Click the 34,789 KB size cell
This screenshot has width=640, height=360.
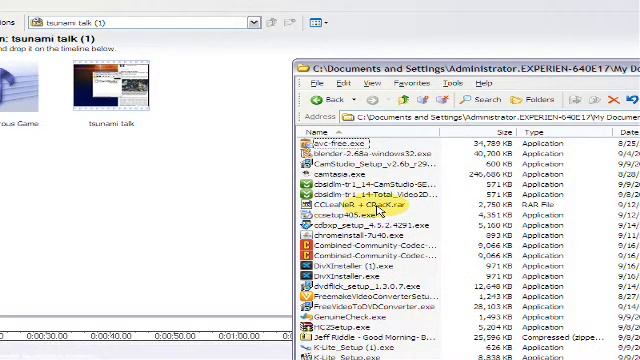[493, 144]
